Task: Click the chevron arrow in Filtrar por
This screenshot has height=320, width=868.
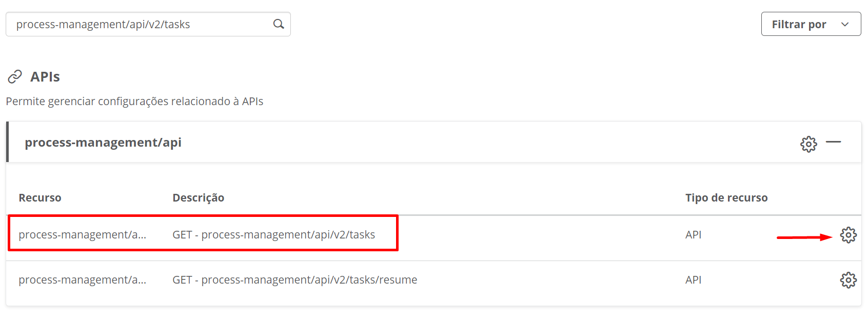Action: [x=845, y=25]
